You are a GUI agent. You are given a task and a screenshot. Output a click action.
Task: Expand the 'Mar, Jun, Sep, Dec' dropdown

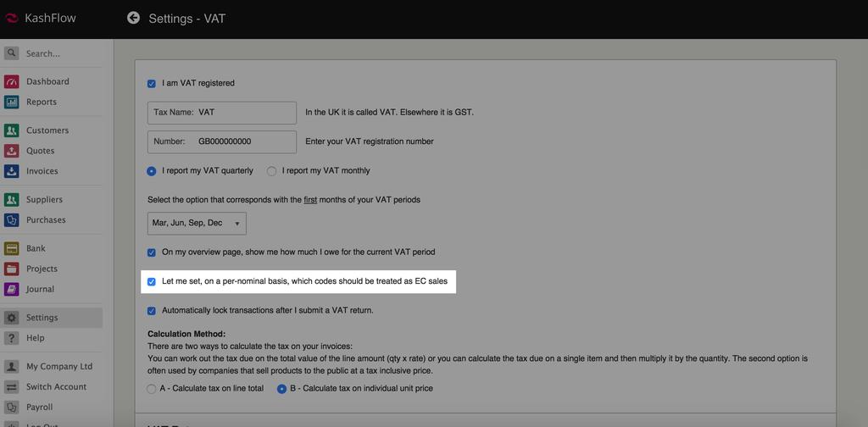pyautogui.click(x=197, y=224)
